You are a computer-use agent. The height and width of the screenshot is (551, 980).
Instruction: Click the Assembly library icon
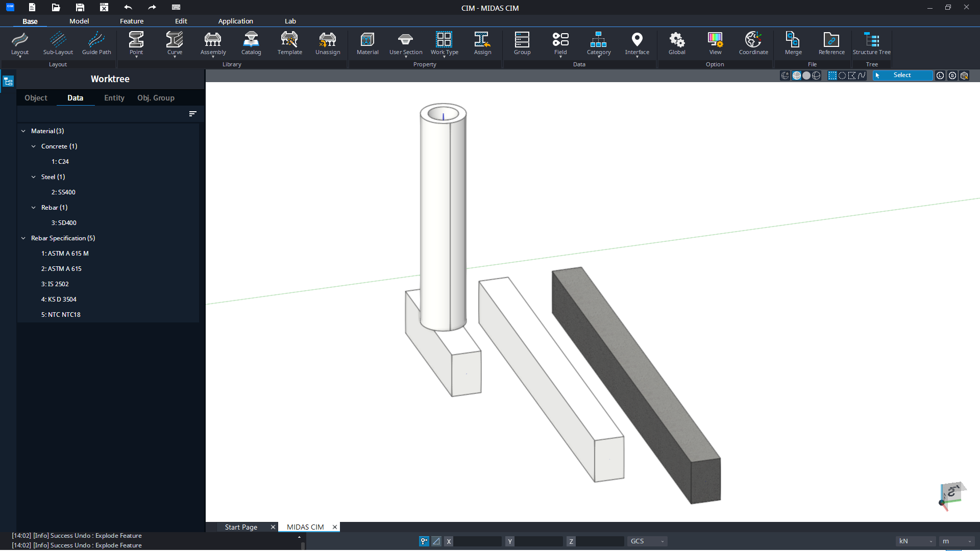(213, 43)
